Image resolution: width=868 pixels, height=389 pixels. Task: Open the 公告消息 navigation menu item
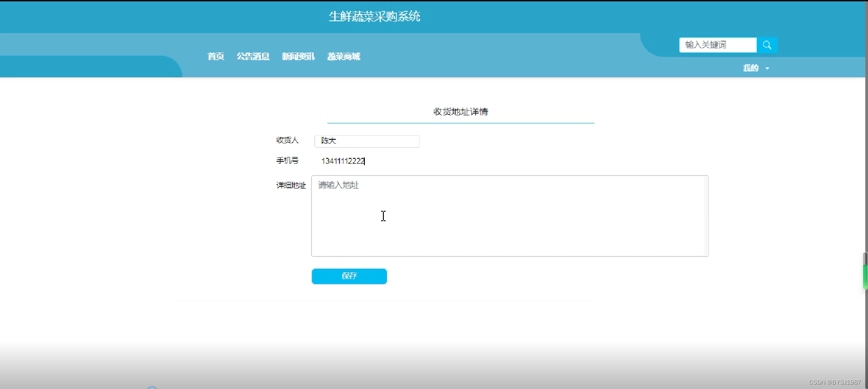click(x=253, y=57)
